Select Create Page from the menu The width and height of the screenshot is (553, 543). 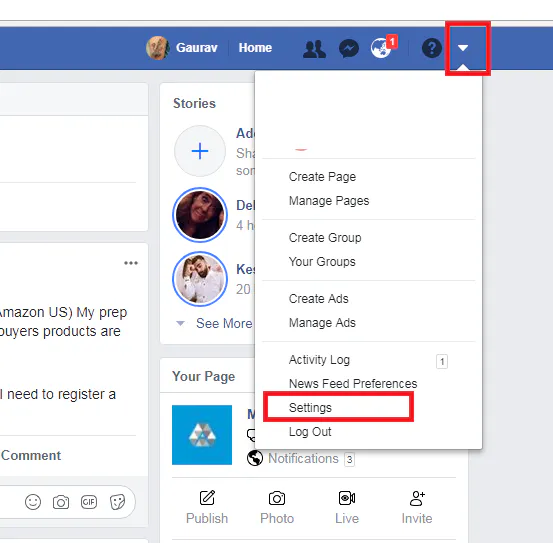coord(322,177)
